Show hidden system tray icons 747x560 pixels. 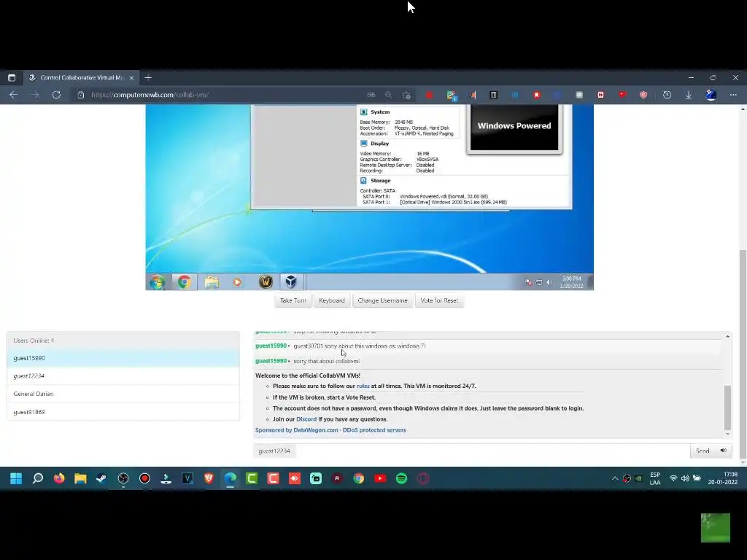[x=614, y=478]
